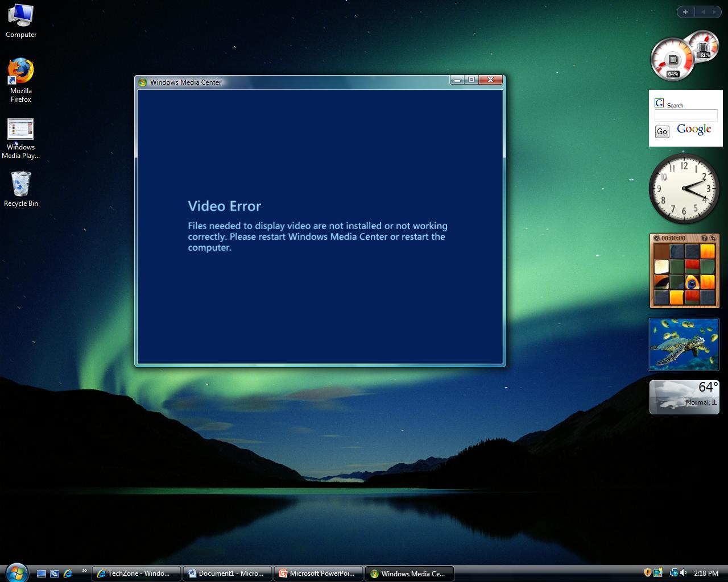Switch to the Document1 Word taskbar window
The width and height of the screenshot is (728, 582).
[227, 573]
